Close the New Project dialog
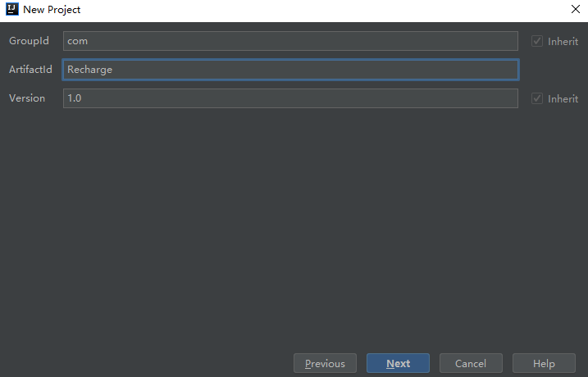Screen dimensions: 588x377 576,10
